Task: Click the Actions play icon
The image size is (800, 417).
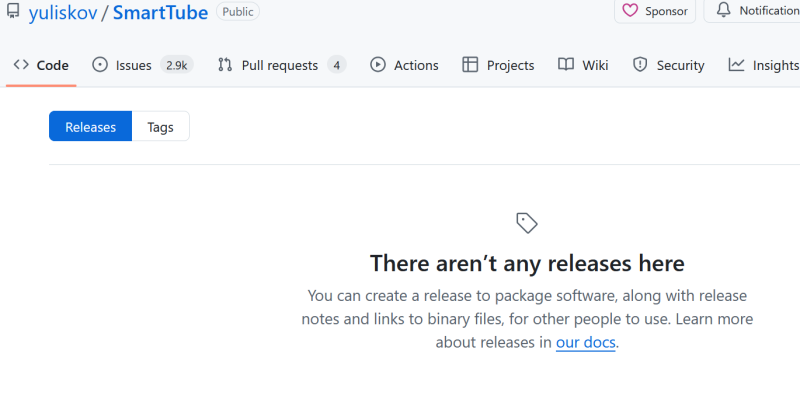Action: (378, 65)
